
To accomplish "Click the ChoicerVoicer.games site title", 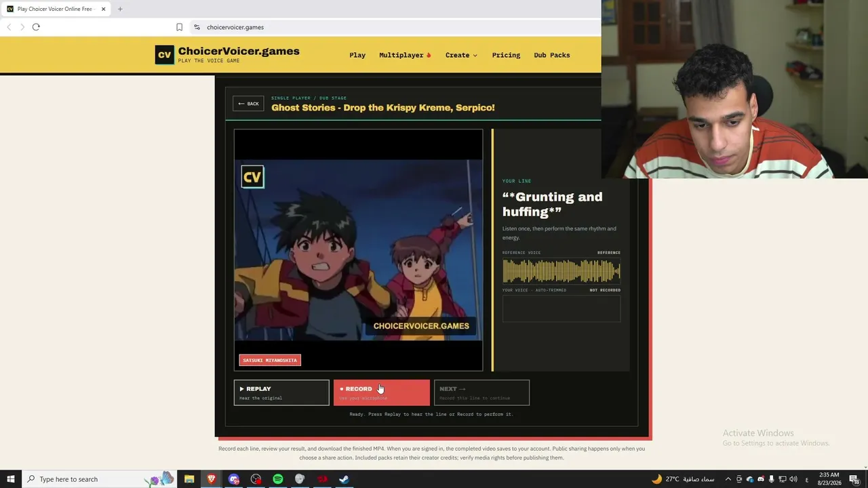I will tap(239, 52).
